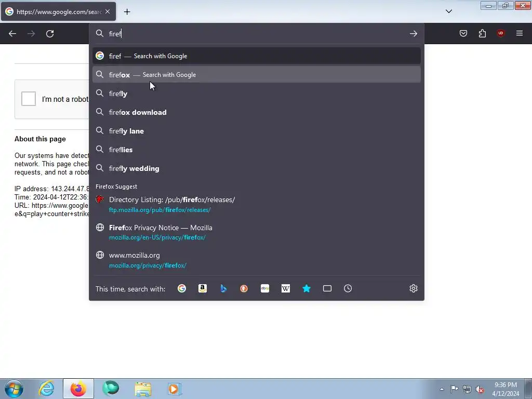Screen dimensions: 532x399
Task: Open the uBlock Origin extension icon
Action: [500, 33]
